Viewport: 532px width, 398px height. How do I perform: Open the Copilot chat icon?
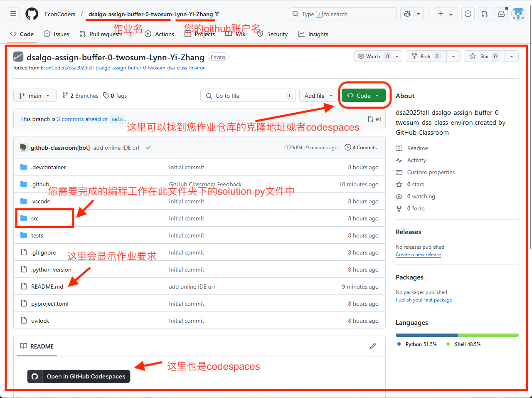pyautogui.click(x=407, y=14)
